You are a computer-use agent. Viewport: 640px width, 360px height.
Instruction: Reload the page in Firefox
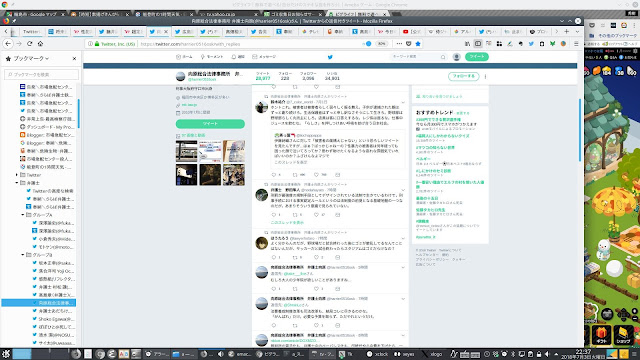coord(29,43)
